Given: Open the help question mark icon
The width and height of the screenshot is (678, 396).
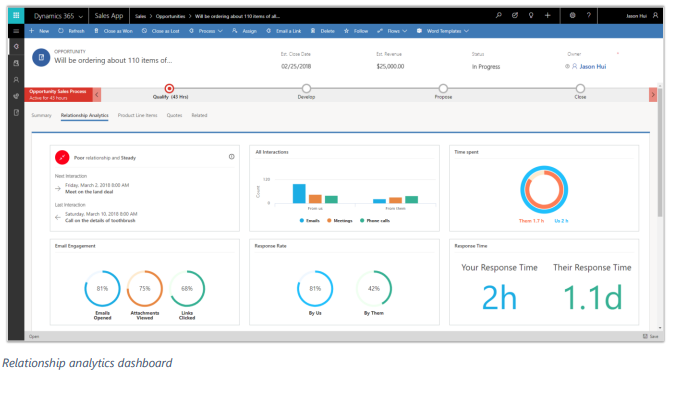Looking at the screenshot, I should point(588,16).
